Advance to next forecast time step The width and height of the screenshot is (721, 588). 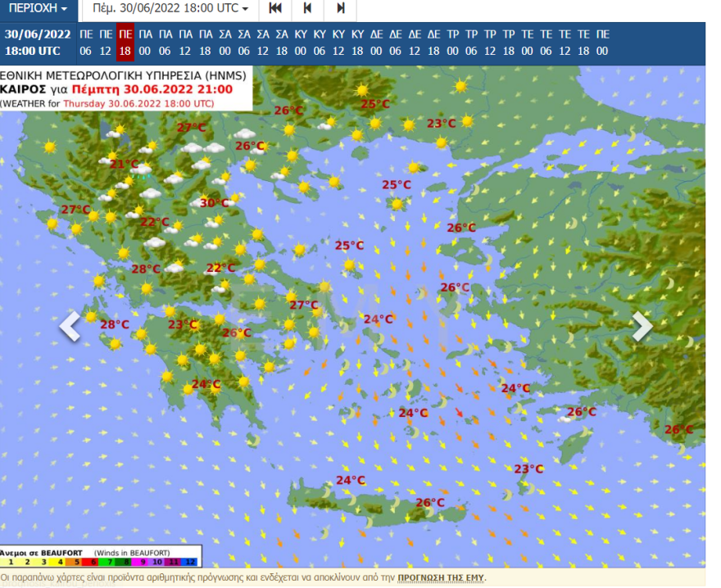point(340,9)
